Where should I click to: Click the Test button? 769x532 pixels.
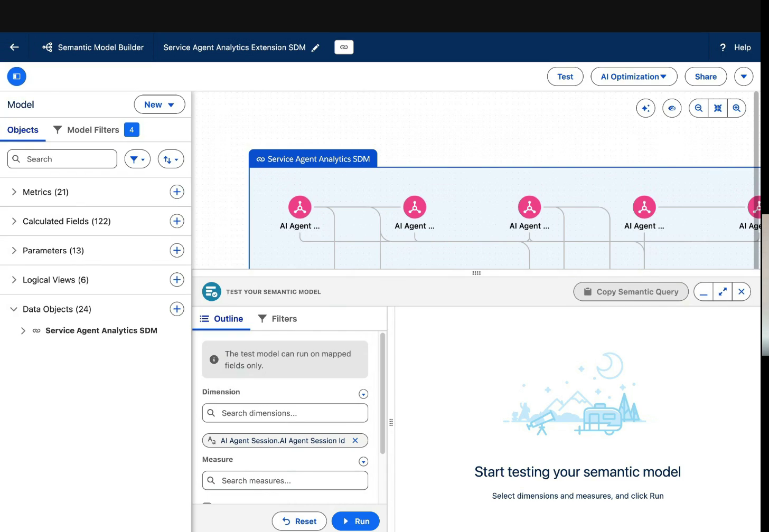pos(565,77)
